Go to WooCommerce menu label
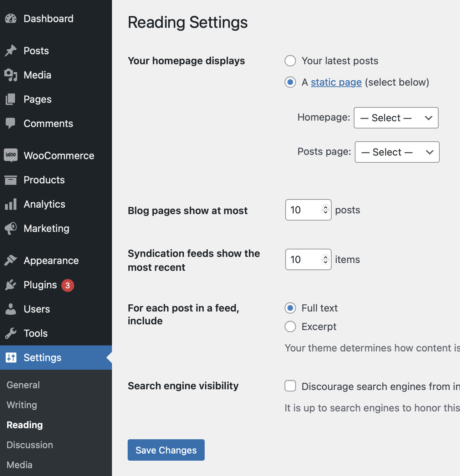Image resolution: width=460 pixels, height=476 pixels. [x=59, y=156]
